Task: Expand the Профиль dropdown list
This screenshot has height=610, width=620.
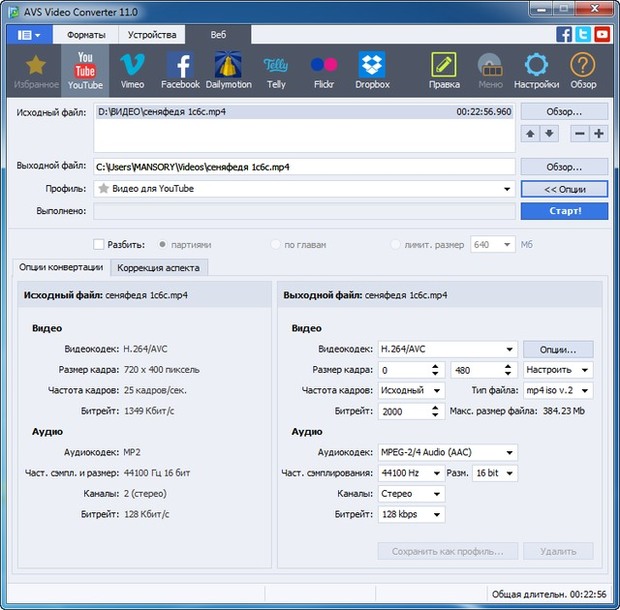Action: tap(507, 189)
